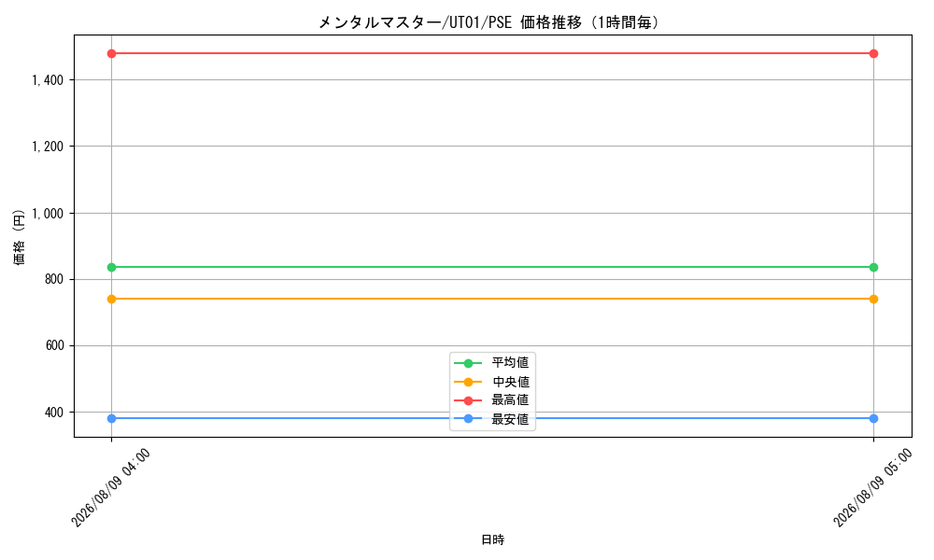Select the green 平均値 data point at 05:00
Viewport: 934px width, 560px height.
(873, 267)
